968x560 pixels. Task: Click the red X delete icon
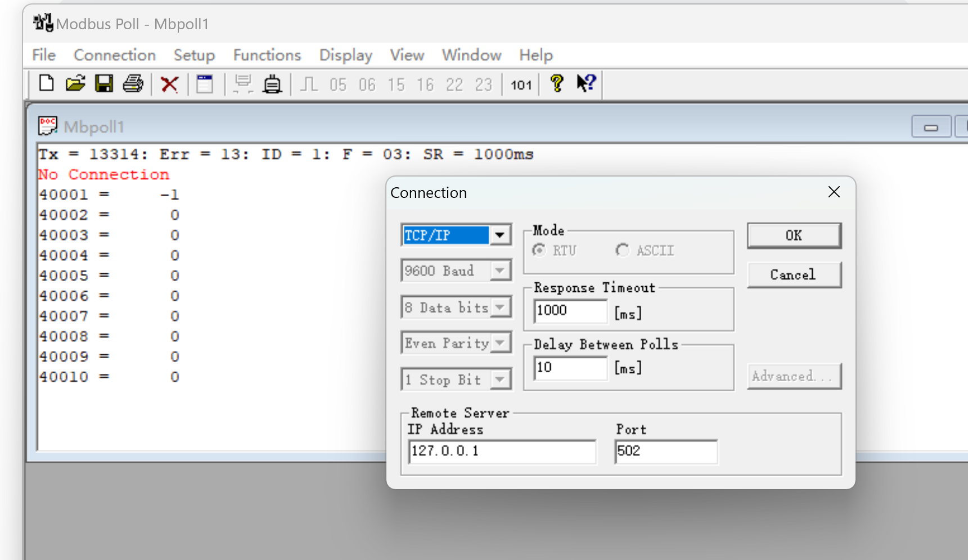169,84
